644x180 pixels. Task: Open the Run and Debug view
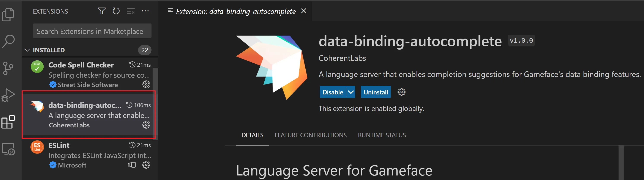tap(8, 95)
